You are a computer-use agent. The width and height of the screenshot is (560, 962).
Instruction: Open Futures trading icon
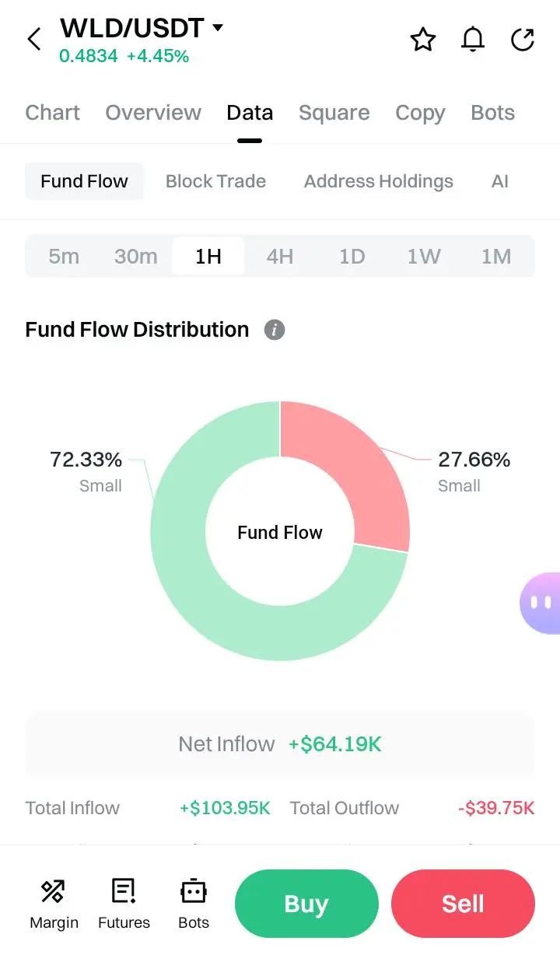pyautogui.click(x=124, y=891)
